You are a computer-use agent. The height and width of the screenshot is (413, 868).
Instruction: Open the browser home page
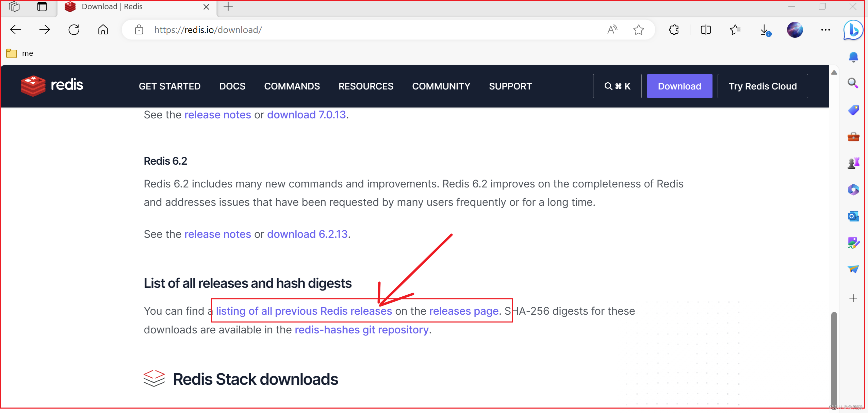tap(103, 30)
